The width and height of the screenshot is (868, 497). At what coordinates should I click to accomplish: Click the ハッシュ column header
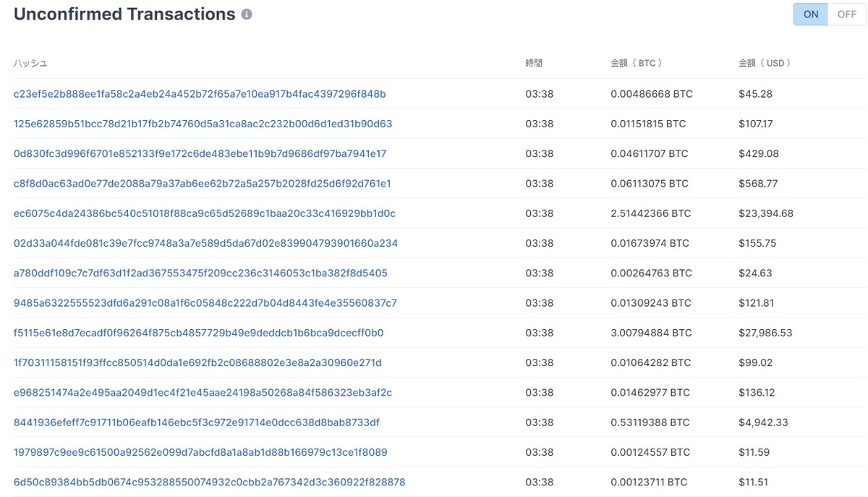[30, 63]
